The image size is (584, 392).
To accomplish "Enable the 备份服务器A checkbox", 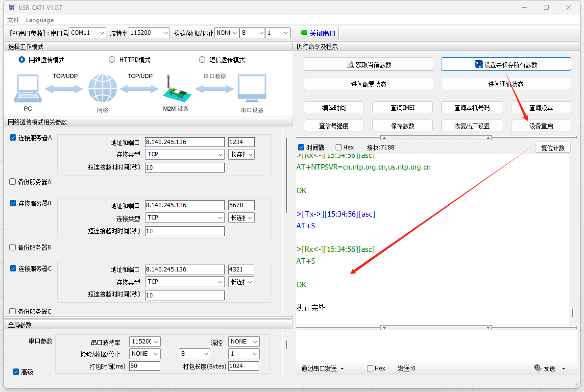I will [13, 182].
